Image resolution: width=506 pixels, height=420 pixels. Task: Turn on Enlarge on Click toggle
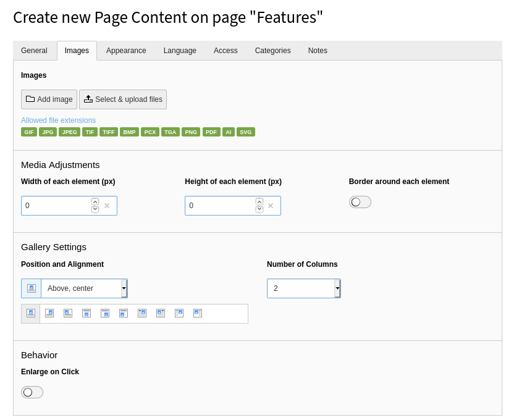pos(32,392)
